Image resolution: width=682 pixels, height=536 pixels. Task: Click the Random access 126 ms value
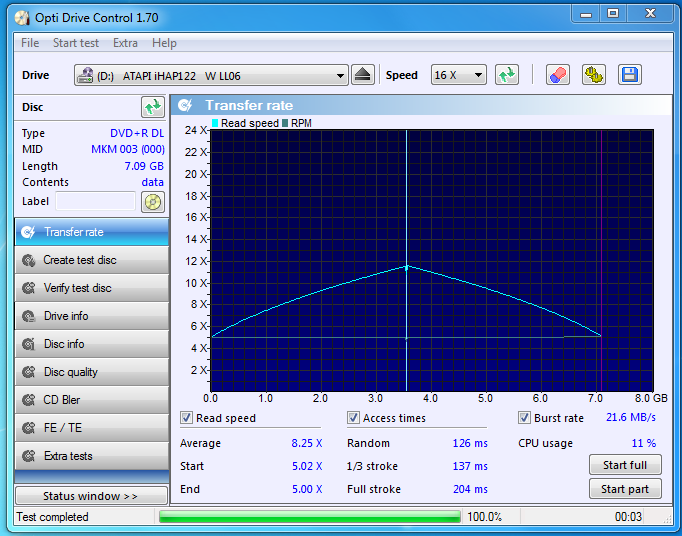tap(470, 443)
